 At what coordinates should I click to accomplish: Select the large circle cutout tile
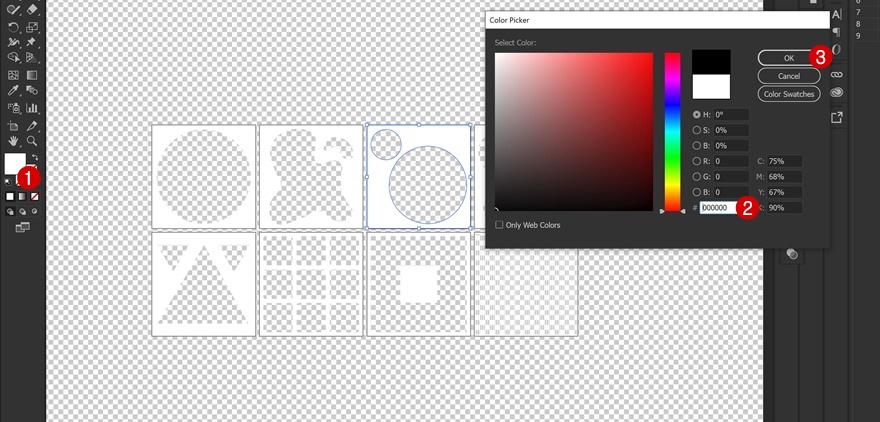pos(204,177)
